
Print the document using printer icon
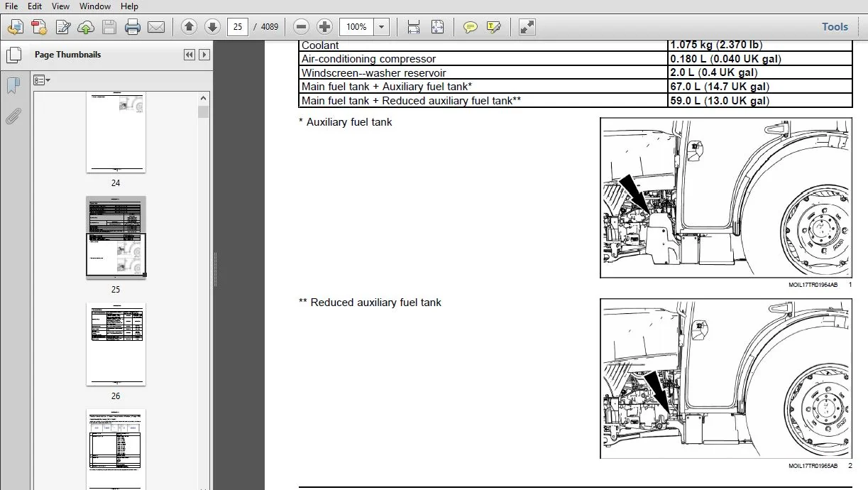(x=133, y=28)
